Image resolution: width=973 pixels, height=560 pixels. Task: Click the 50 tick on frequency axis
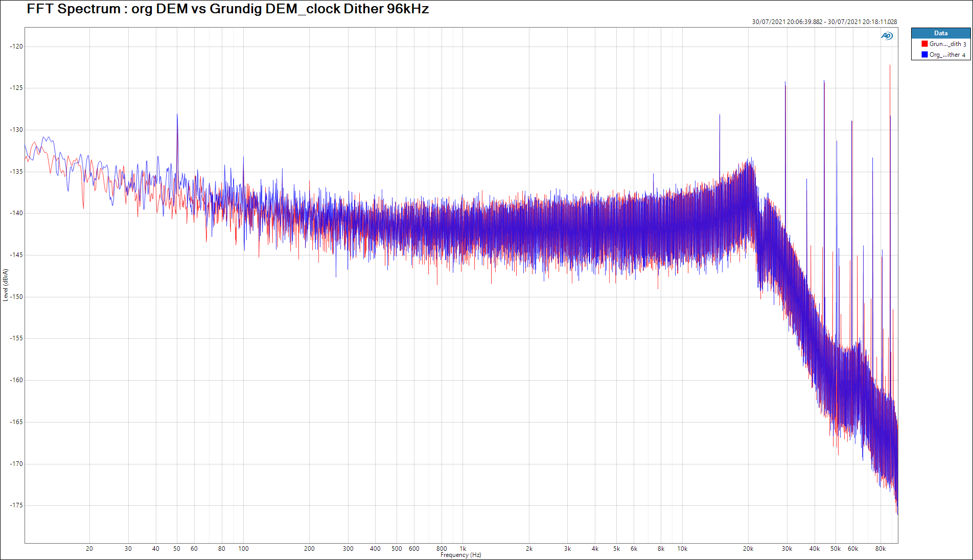coord(177,549)
